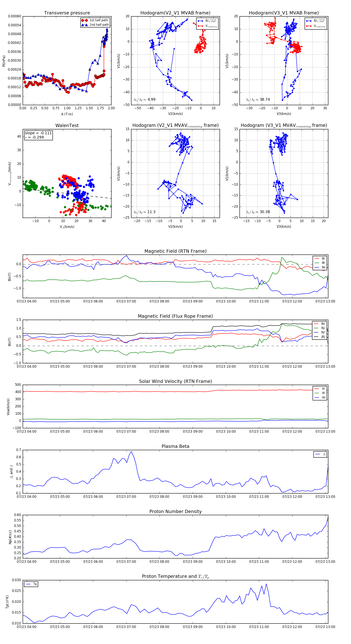This screenshot has width=351, height=644.
Task: Click the Bx' legend entry
Action: [320, 324]
